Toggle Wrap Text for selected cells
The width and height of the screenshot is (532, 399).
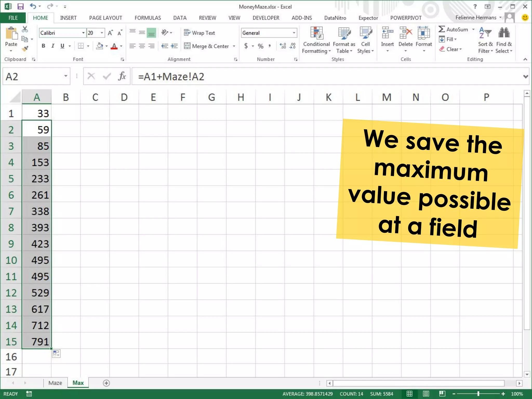[199, 33]
